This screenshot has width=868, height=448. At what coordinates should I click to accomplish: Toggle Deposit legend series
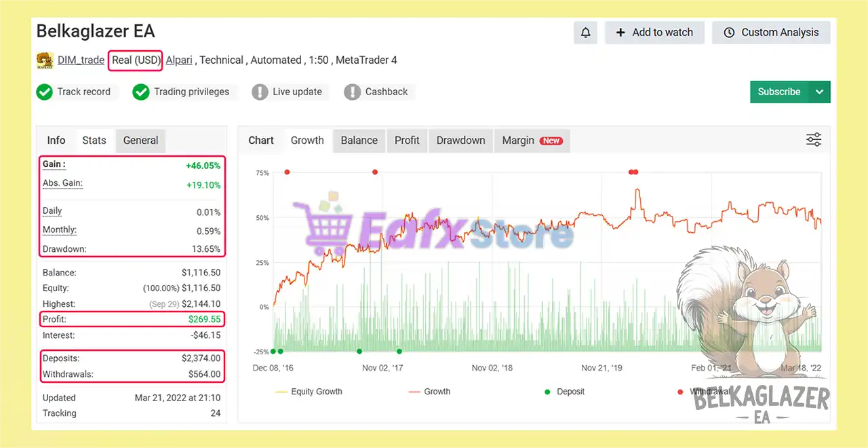pyautogui.click(x=564, y=392)
